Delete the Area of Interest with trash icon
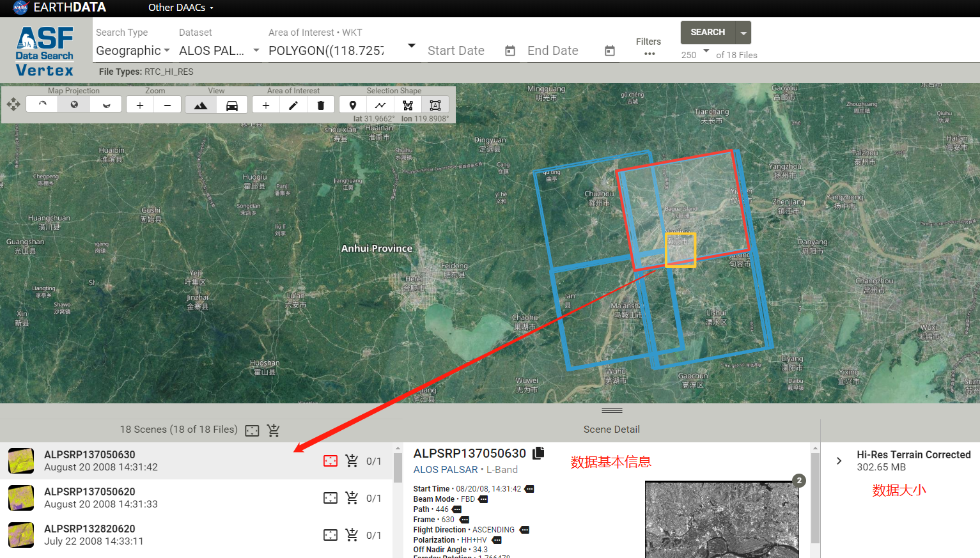980x558 pixels. [322, 105]
